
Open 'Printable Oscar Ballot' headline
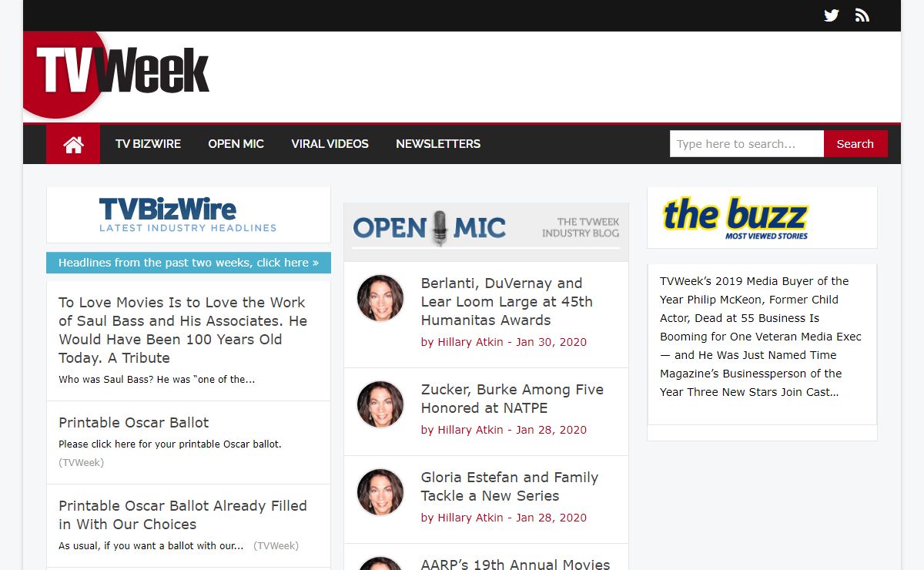point(134,423)
